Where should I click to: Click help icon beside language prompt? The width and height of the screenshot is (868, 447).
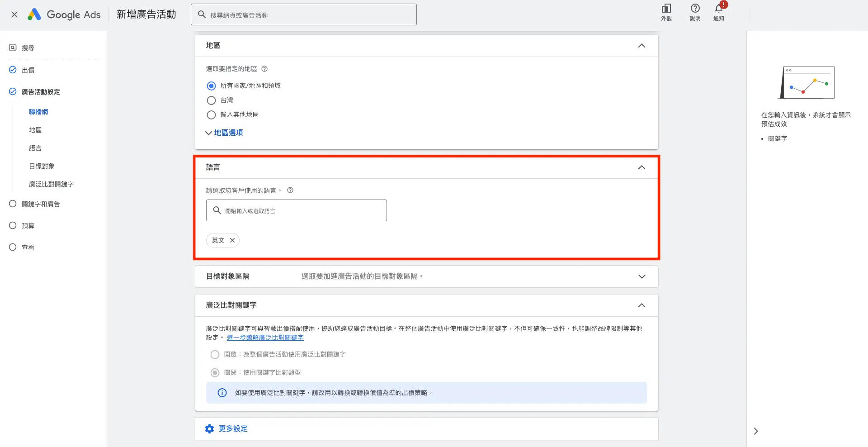pos(290,190)
